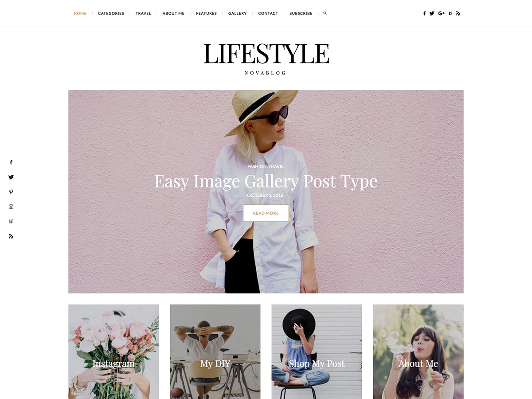Open the Shop My Post thumbnail
Image resolution: width=532 pixels, height=399 pixels.
pos(317,352)
